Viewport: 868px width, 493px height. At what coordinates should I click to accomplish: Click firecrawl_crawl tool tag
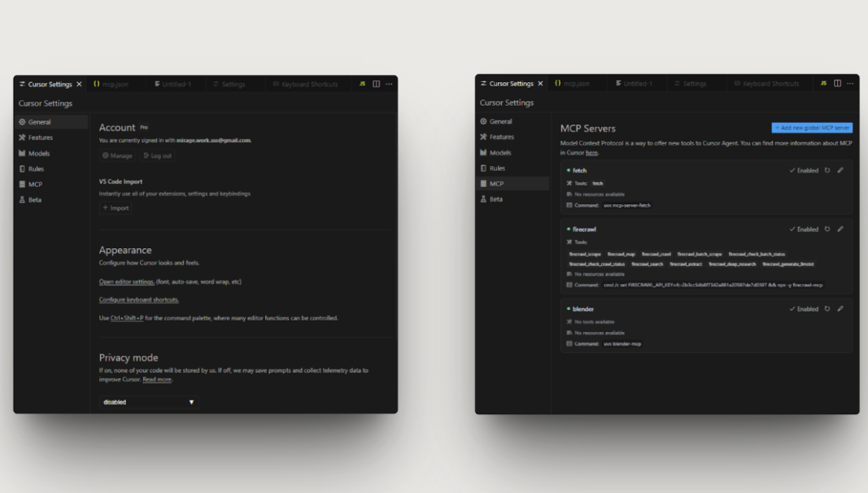[x=656, y=254]
